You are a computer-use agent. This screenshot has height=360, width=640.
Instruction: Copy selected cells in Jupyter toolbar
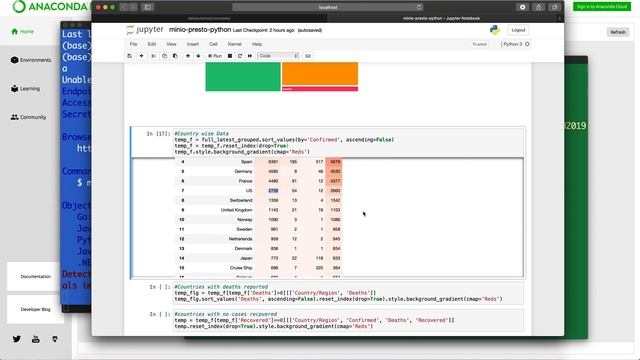pos(164,56)
